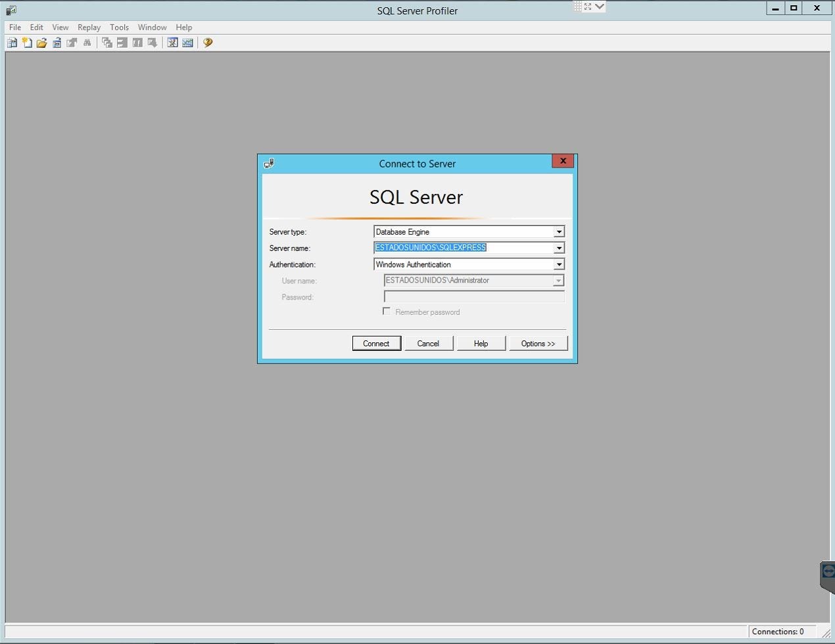
Task: Expand the Server name dropdown arrow
Action: tap(559, 248)
